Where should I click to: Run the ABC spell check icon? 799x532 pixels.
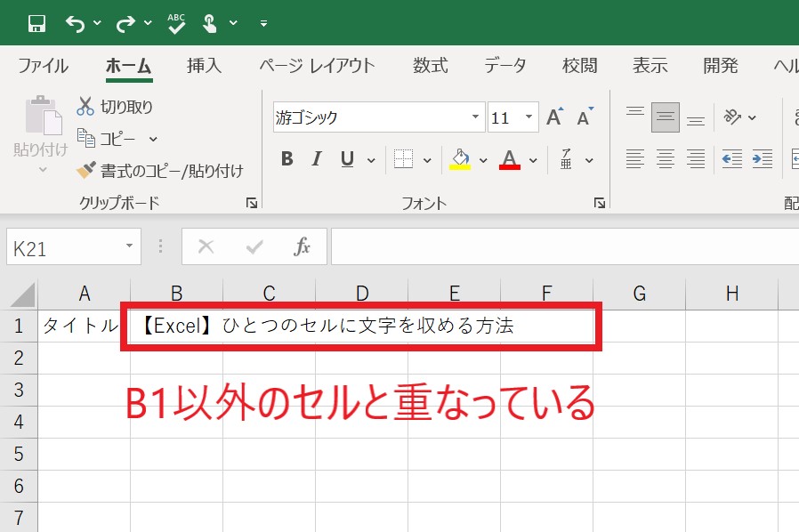click(176, 23)
